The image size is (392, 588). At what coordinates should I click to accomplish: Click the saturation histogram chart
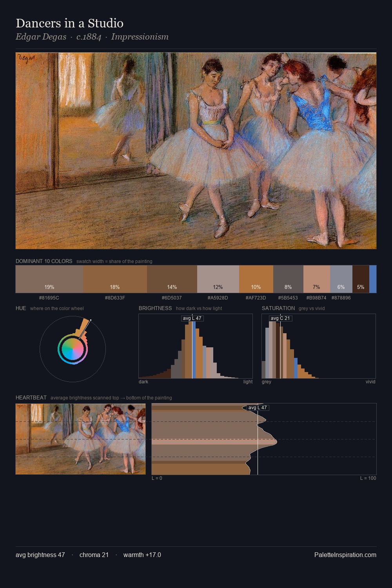(x=319, y=346)
